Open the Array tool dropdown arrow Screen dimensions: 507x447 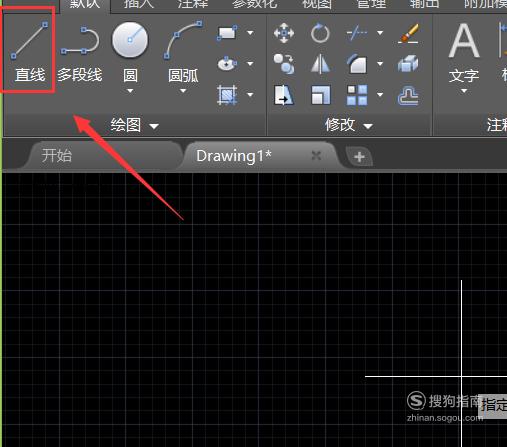click(x=380, y=95)
